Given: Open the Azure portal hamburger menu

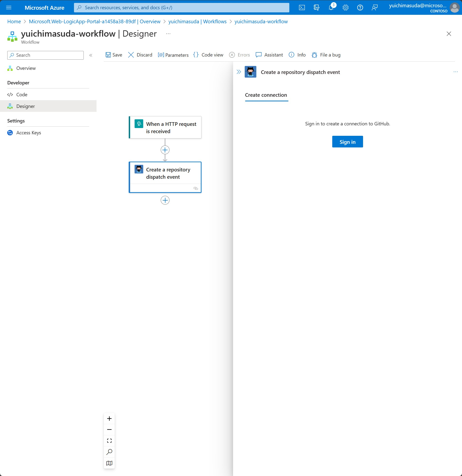Looking at the screenshot, I should (9, 8).
